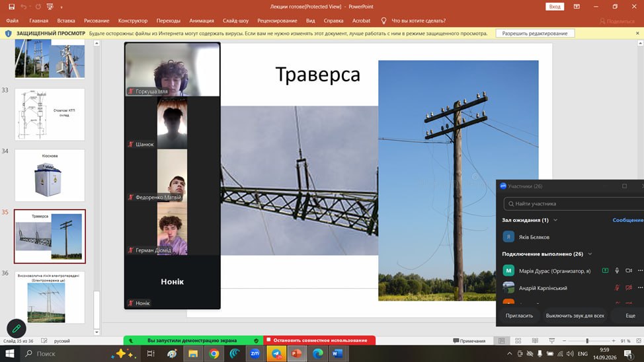644x362 pixels.
Task: Adjust the zoom level slider
Action: point(587,341)
